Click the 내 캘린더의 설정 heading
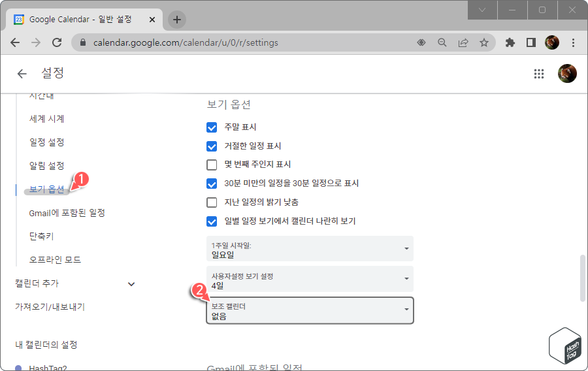Image resolution: width=588 pixels, height=371 pixels. point(46,344)
